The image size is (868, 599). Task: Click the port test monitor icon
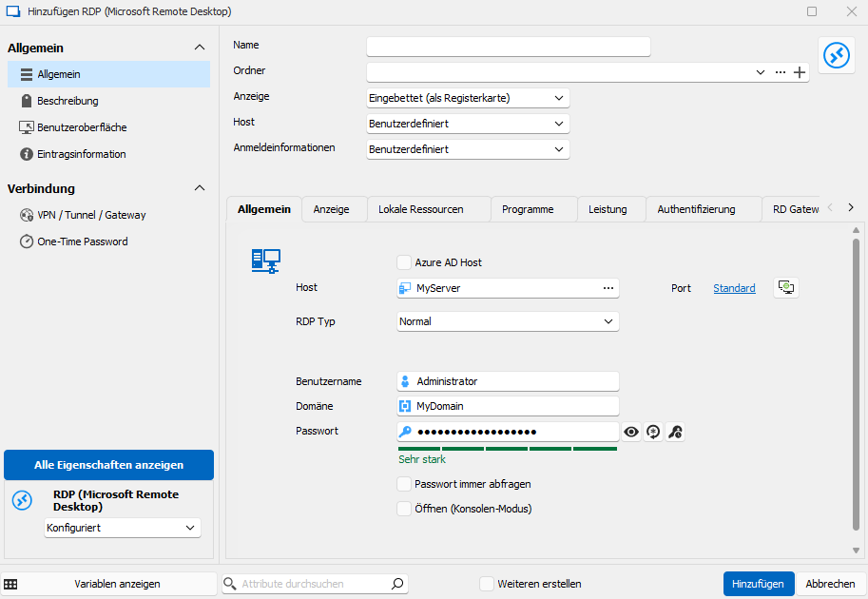point(786,287)
